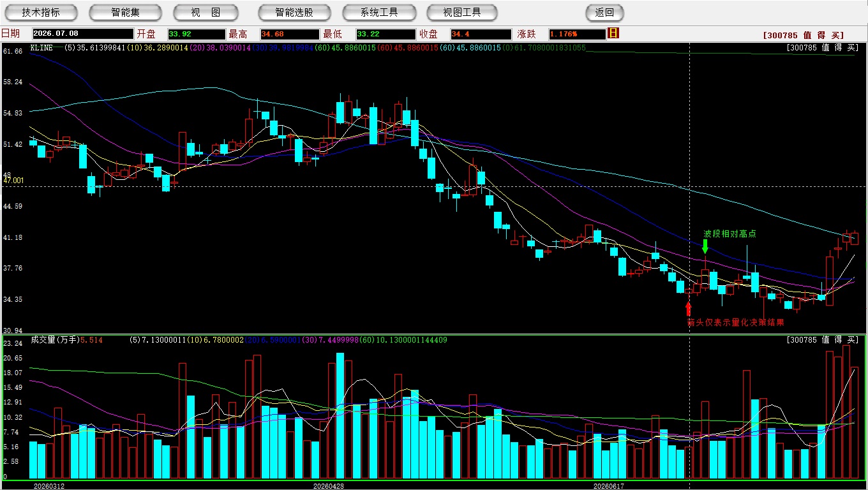Click the date field showing 2026.07.08
Screen dimensions: 868x490
83,34
